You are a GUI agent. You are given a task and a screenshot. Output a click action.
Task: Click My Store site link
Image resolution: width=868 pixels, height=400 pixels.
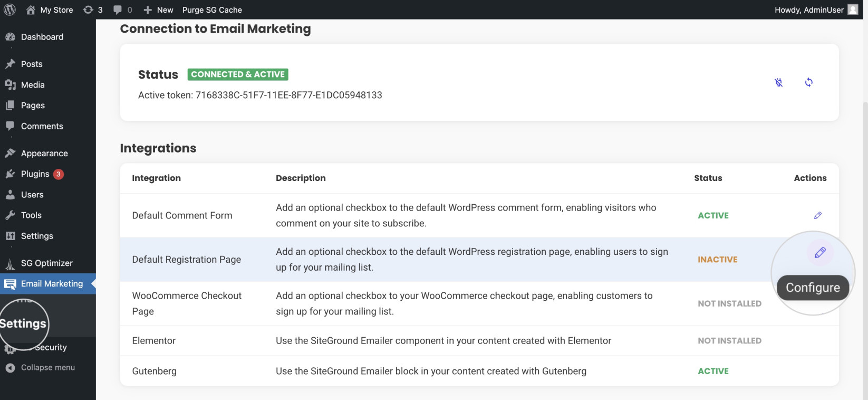(x=56, y=9)
